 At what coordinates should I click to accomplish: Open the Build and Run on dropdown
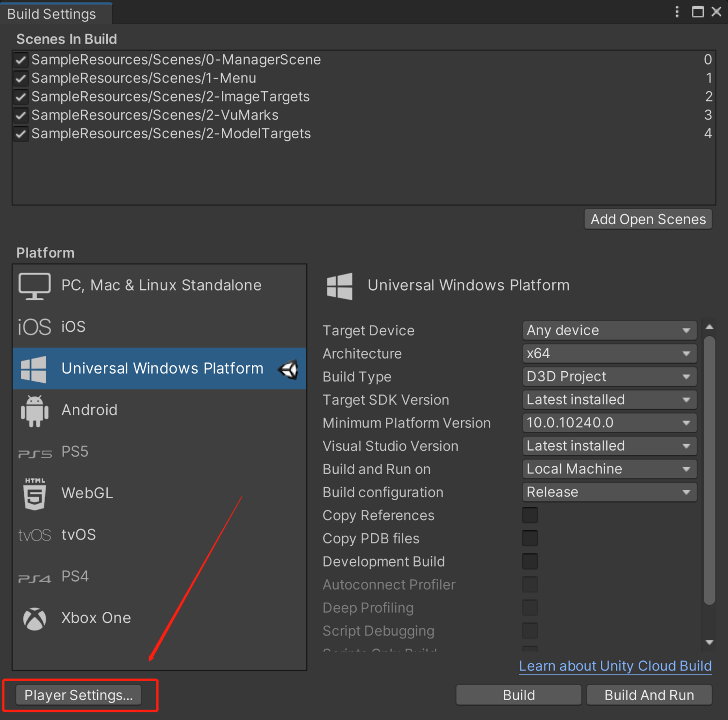(610, 469)
